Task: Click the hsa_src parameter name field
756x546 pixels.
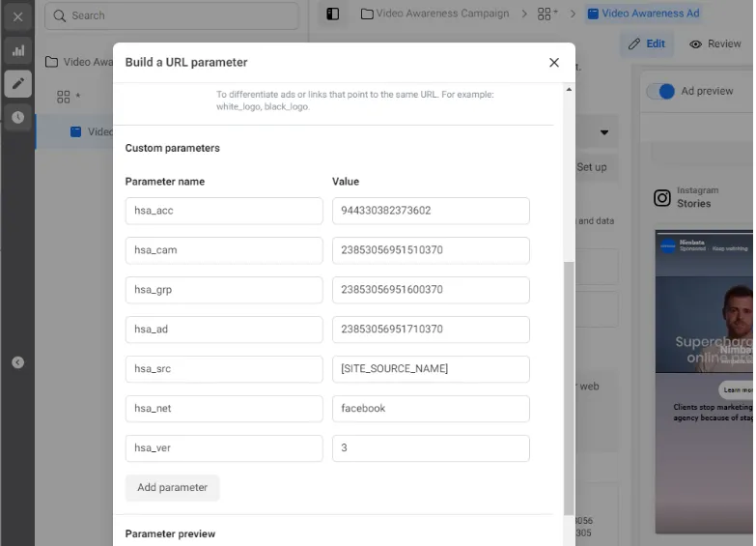Action: click(224, 369)
